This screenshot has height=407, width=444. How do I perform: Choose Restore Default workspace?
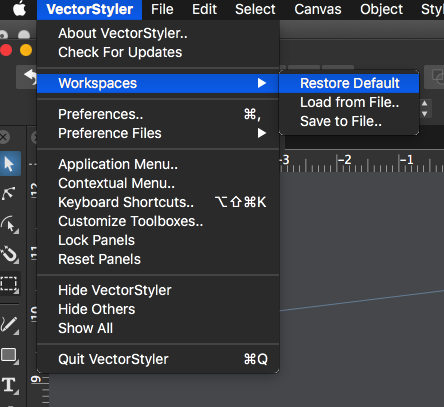click(x=349, y=83)
